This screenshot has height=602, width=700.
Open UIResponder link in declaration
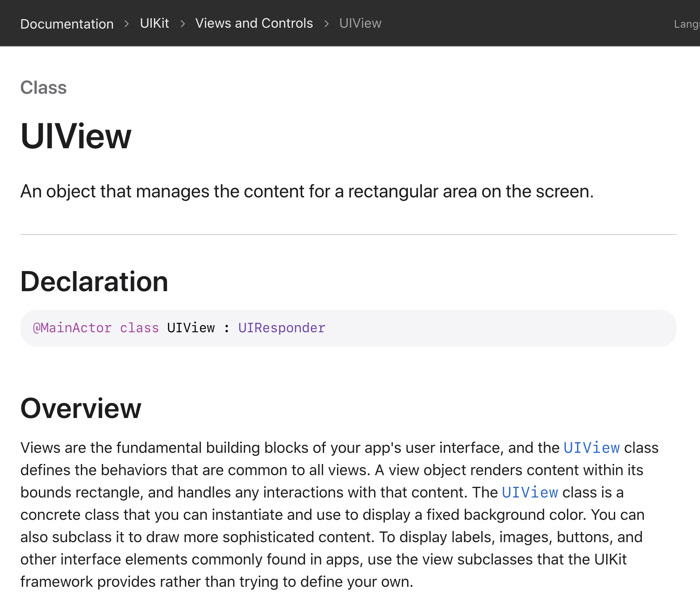pyautogui.click(x=282, y=328)
